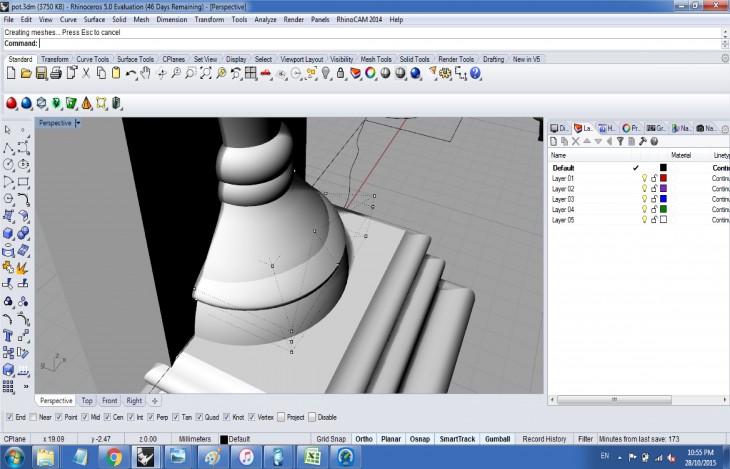Open the layer filter funnel icon
The image size is (730, 469).
pos(619,142)
